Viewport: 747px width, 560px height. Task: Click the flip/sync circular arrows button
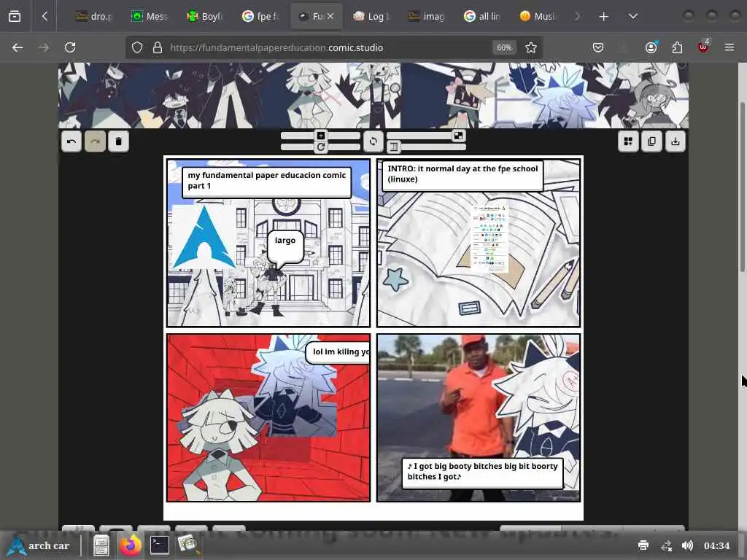click(373, 141)
